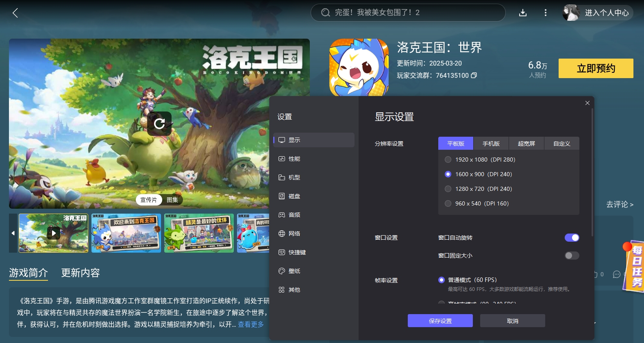The width and height of the screenshot is (644, 343).
Task: Switch to 游戏简介 tab
Action: click(28, 273)
